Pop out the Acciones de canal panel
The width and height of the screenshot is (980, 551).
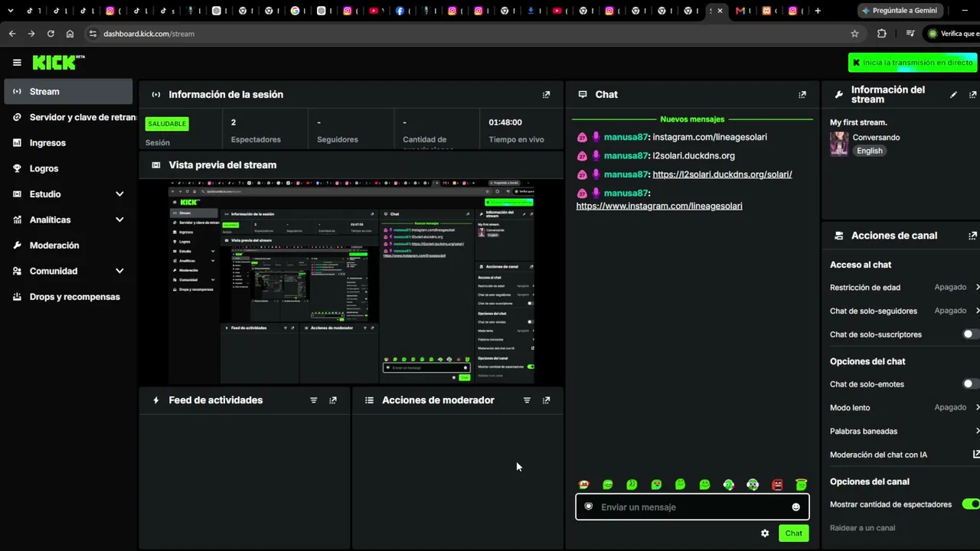point(973,236)
